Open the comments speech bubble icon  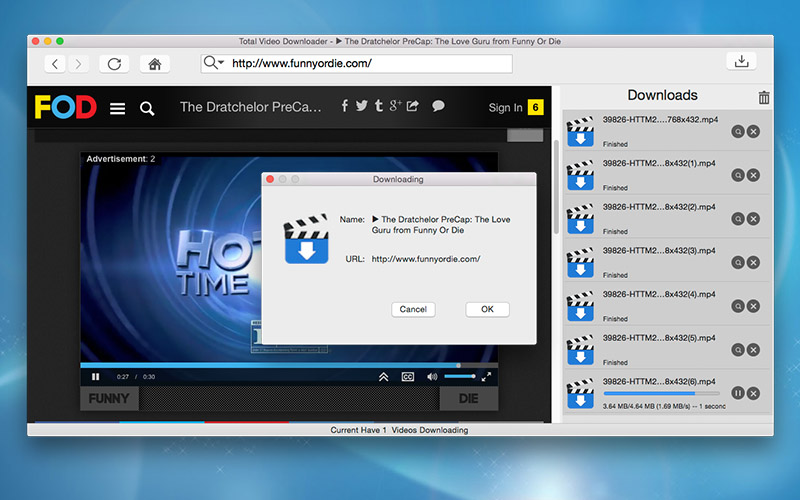click(438, 106)
